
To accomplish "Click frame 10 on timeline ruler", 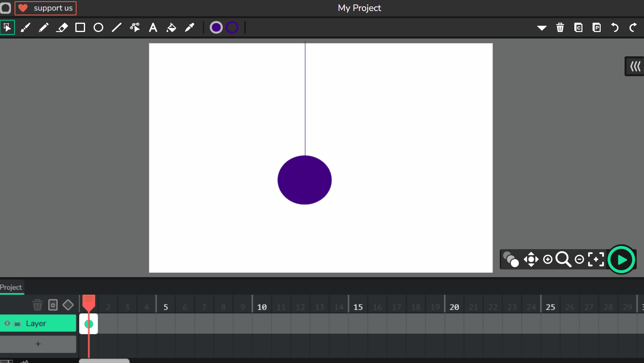I will 262,307.
